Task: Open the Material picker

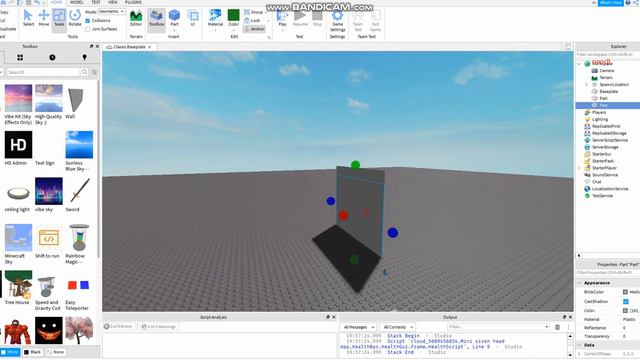Action: tap(215, 19)
